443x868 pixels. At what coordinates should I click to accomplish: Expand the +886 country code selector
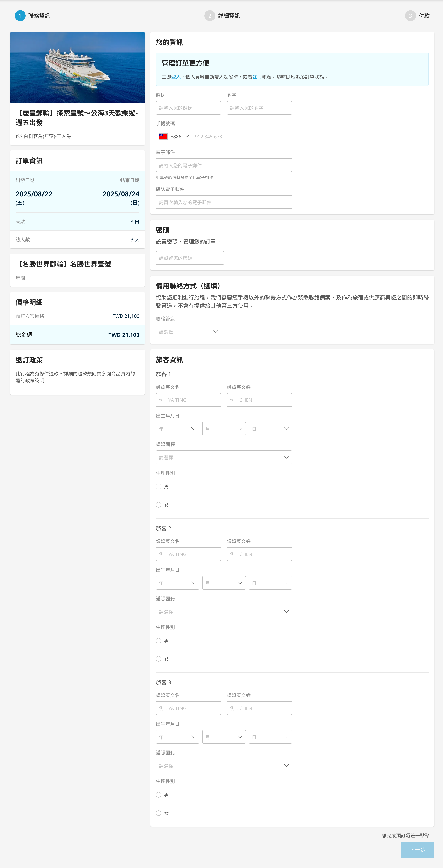(x=187, y=136)
